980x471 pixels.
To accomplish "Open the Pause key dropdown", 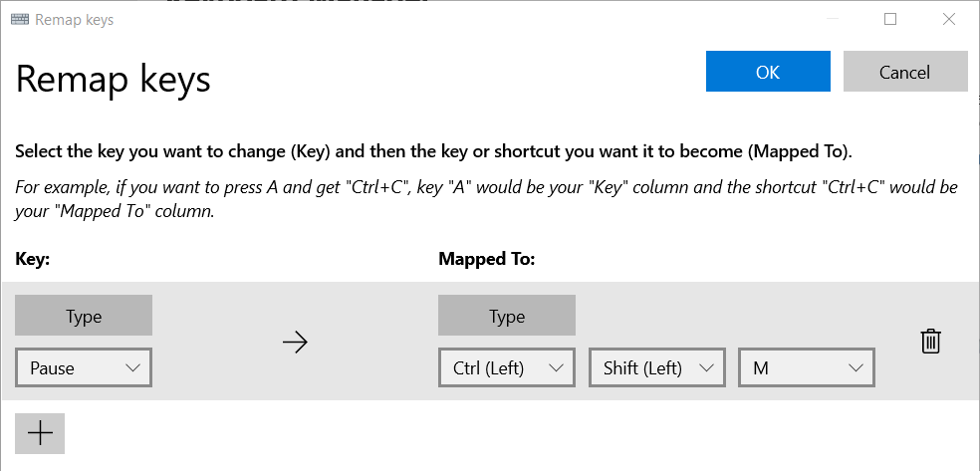I will (x=84, y=368).
